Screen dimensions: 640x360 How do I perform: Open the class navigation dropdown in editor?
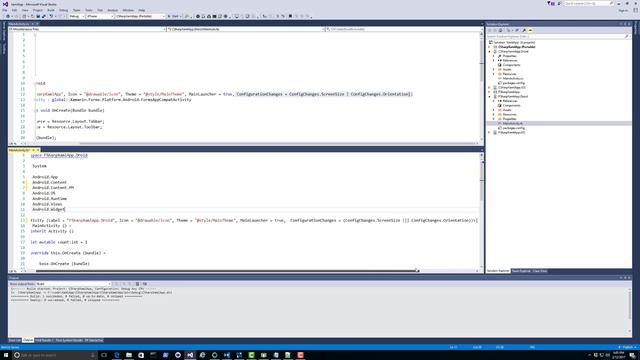point(246,29)
